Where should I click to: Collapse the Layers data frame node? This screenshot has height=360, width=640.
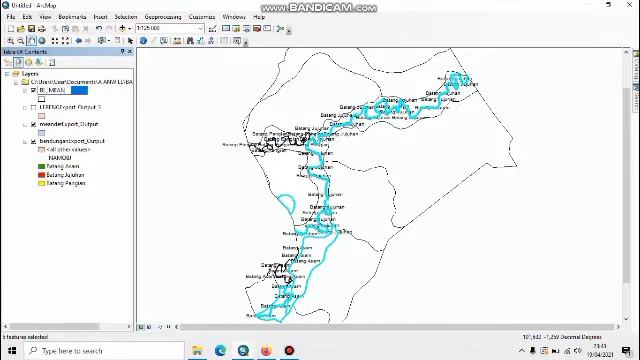7,74
